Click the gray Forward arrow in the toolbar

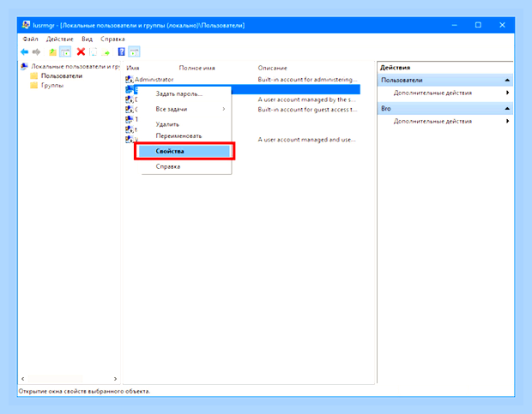(36, 51)
